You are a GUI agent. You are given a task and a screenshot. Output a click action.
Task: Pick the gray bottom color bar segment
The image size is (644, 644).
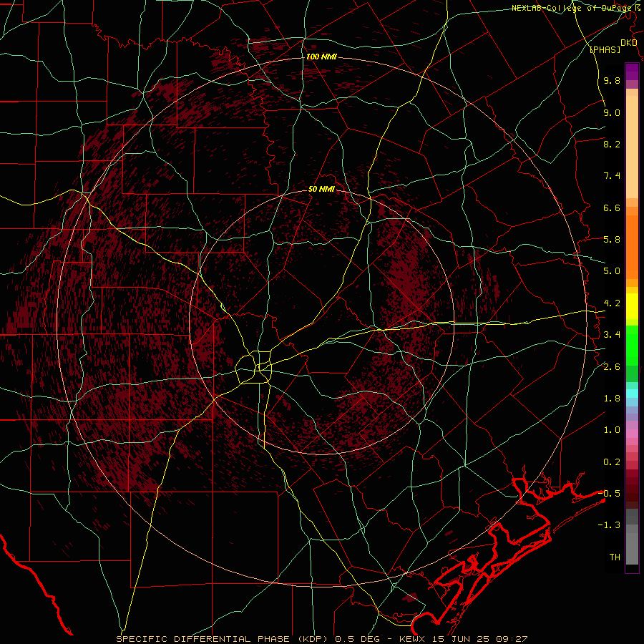[632, 550]
